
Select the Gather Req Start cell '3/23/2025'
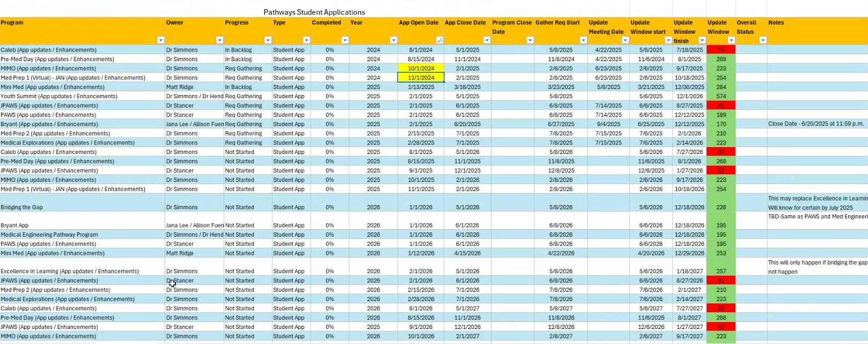(x=561, y=87)
